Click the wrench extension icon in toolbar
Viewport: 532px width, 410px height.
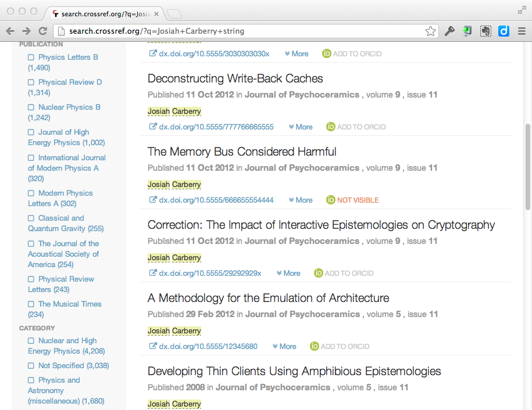click(449, 31)
